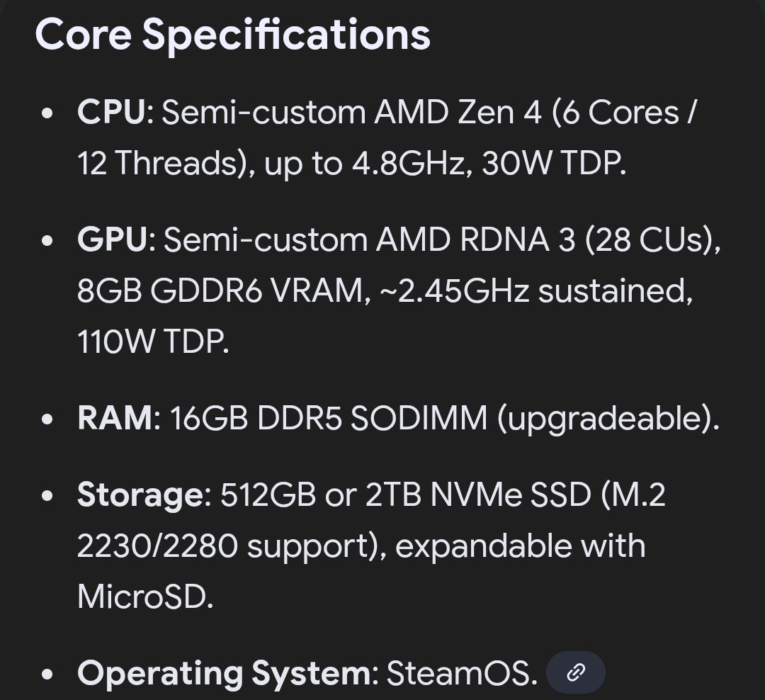Click the bullet point before RAM
This screenshot has width=765, height=700.
point(47,419)
